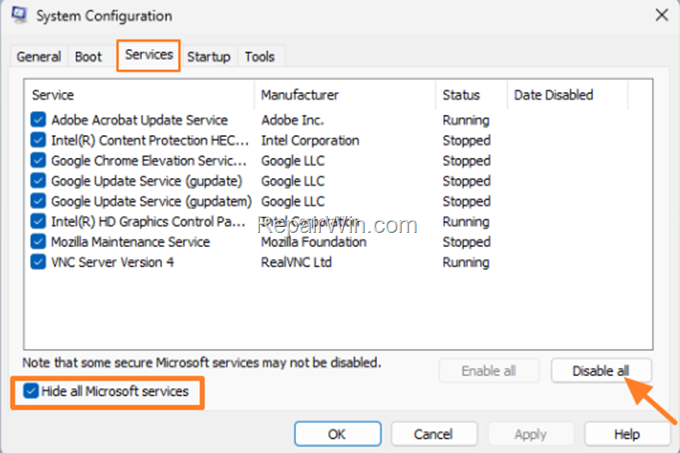680x453 pixels.
Task: Sort by the Service column header
Action: point(140,95)
